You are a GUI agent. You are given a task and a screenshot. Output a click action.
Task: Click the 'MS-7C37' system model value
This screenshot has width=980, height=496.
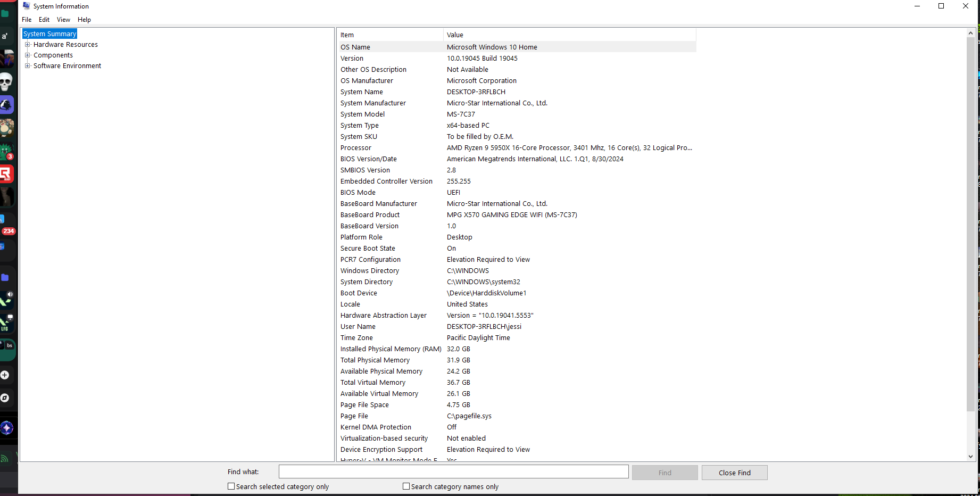[461, 114]
